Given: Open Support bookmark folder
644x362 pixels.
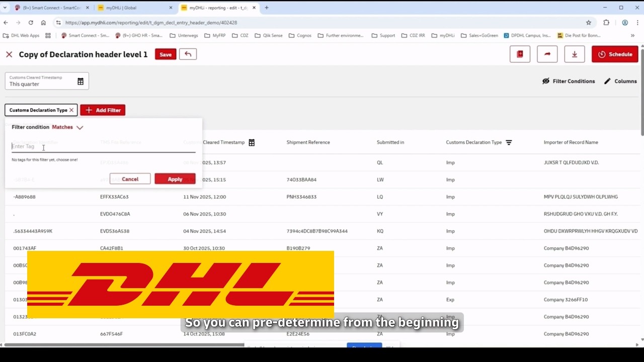Looking at the screenshot, I should [x=383, y=36].
